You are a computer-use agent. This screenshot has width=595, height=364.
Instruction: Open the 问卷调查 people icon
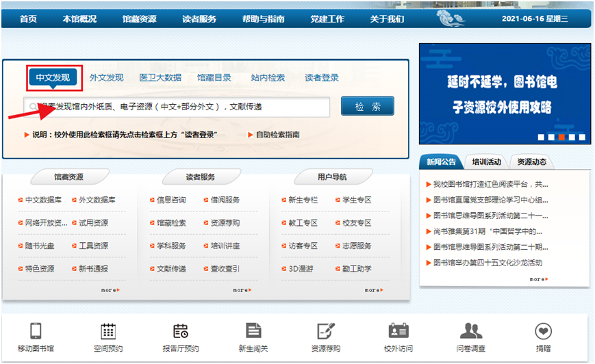point(471,331)
